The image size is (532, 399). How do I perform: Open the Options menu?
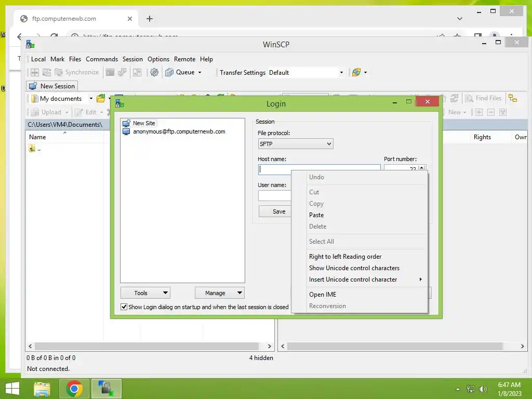point(158,59)
